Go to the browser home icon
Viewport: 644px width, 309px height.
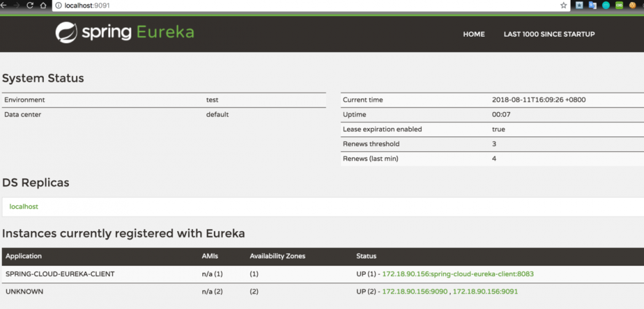pyautogui.click(x=43, y=5)
